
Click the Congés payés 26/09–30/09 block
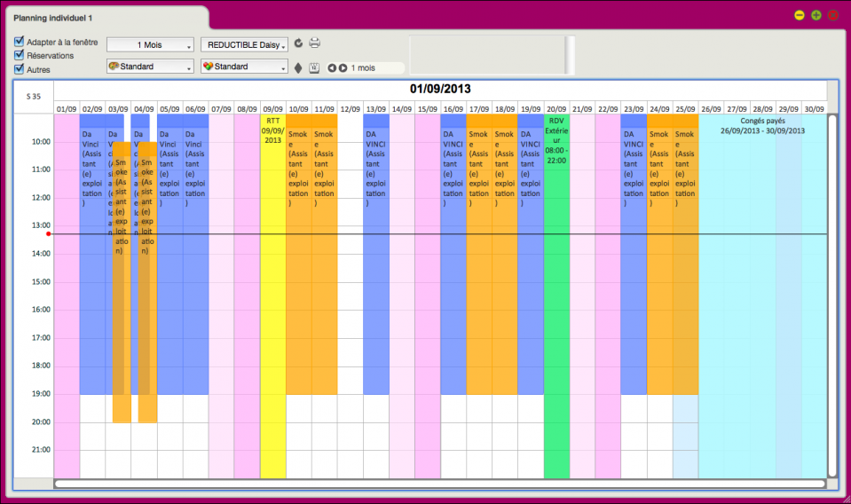click(762, 295)
